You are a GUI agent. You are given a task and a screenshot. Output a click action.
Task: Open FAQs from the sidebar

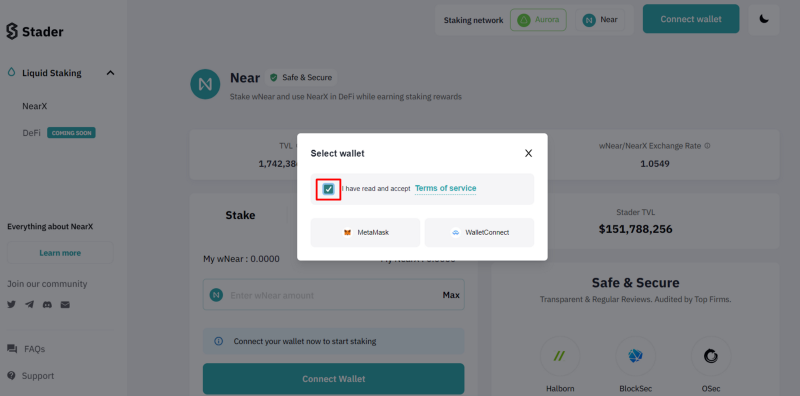[x=35, y=349]
